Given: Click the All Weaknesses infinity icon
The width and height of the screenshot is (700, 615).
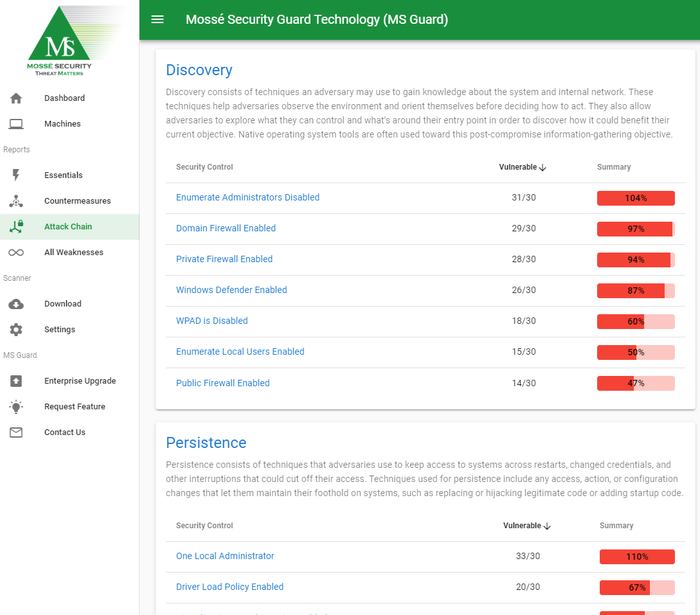Looking at the screenshot, I should [16, 253].
